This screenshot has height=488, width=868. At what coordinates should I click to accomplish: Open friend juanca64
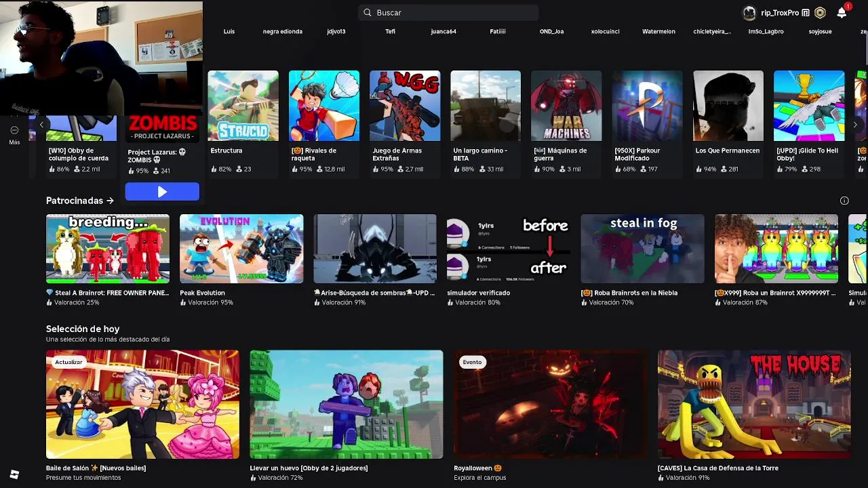tap(443, 31)
